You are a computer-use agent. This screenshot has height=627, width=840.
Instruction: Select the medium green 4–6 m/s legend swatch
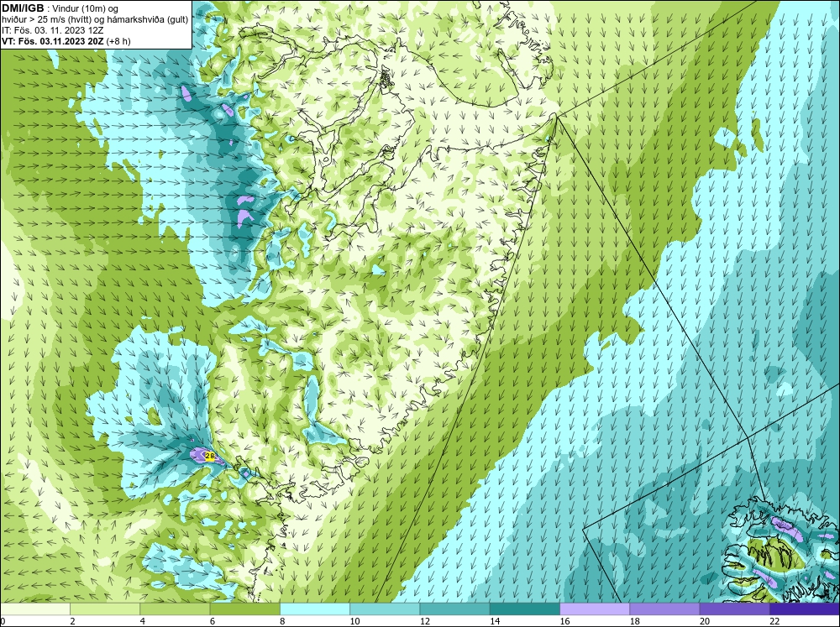[175, 609]
